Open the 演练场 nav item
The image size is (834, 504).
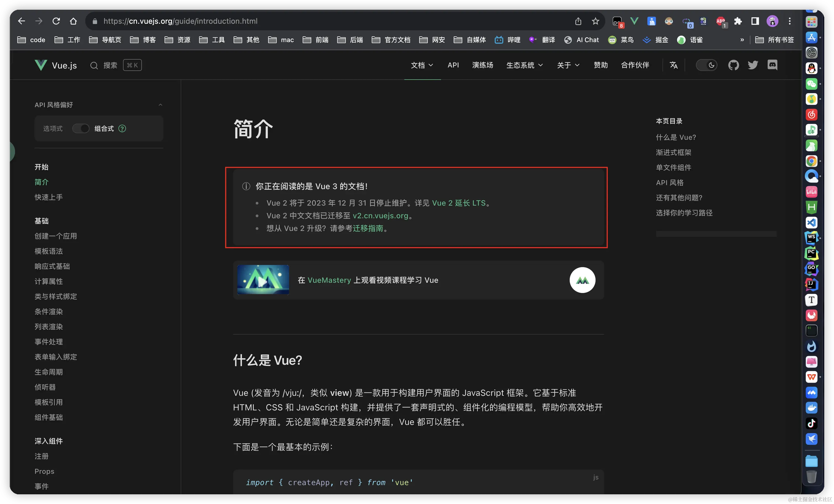pyautogui.click(x=482, y=65)
